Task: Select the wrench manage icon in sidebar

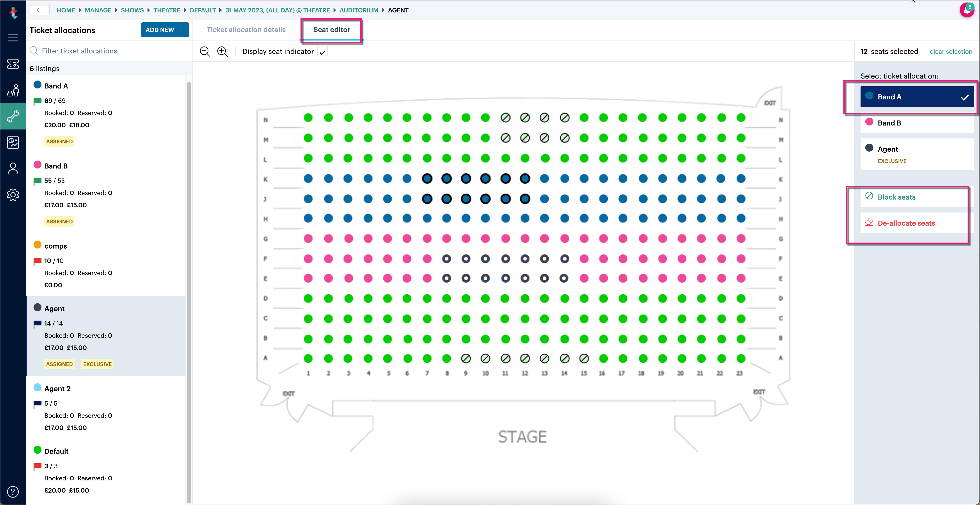Action: coord(13,116)
